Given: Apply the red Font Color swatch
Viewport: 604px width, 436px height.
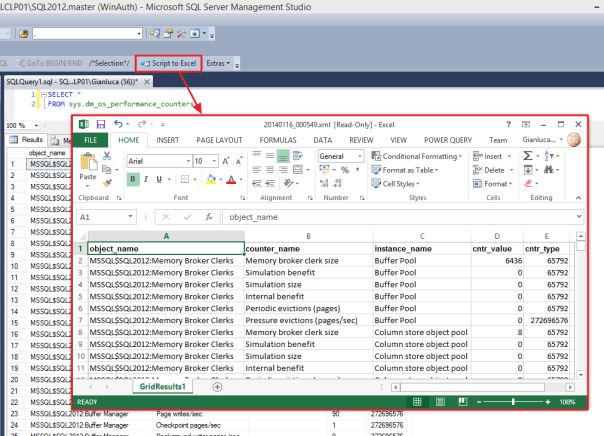Looking at the screenshot, I should (x=231, y=179).
